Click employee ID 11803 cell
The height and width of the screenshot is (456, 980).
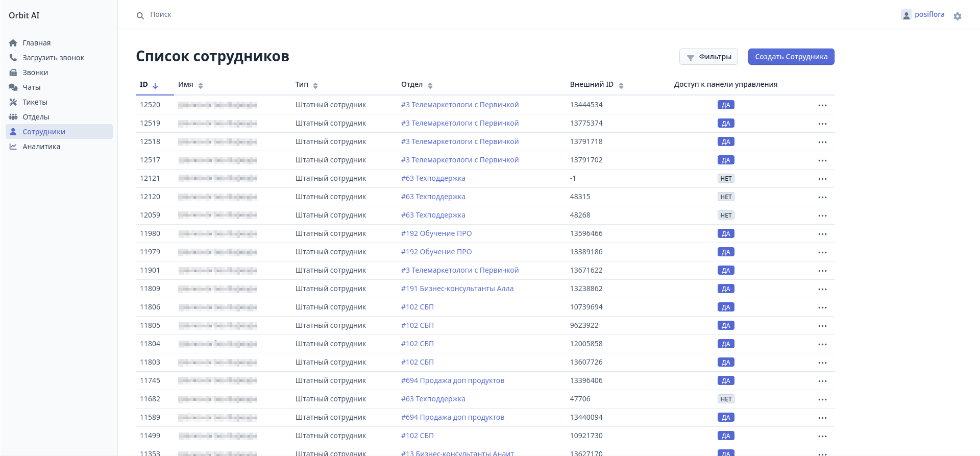point(150,362)
